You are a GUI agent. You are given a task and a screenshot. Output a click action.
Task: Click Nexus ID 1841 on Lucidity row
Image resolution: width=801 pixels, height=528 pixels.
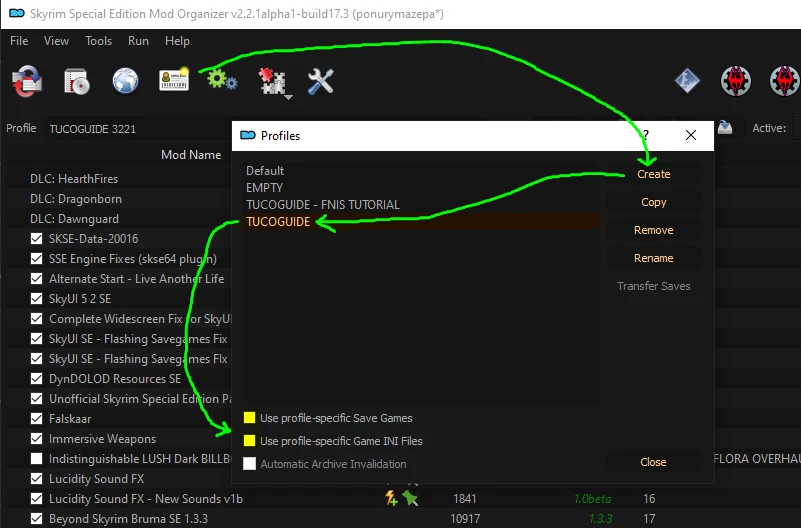click(464, 498)
